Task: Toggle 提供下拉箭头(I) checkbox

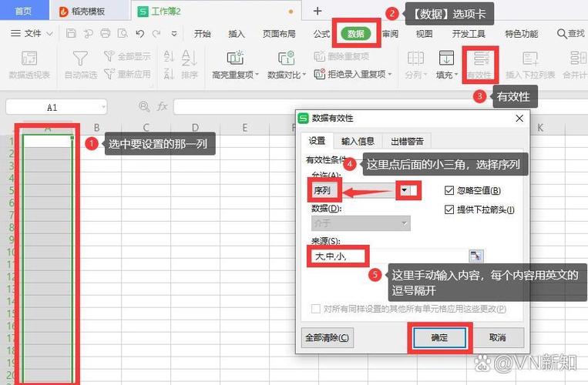Action: click(449, 209)
